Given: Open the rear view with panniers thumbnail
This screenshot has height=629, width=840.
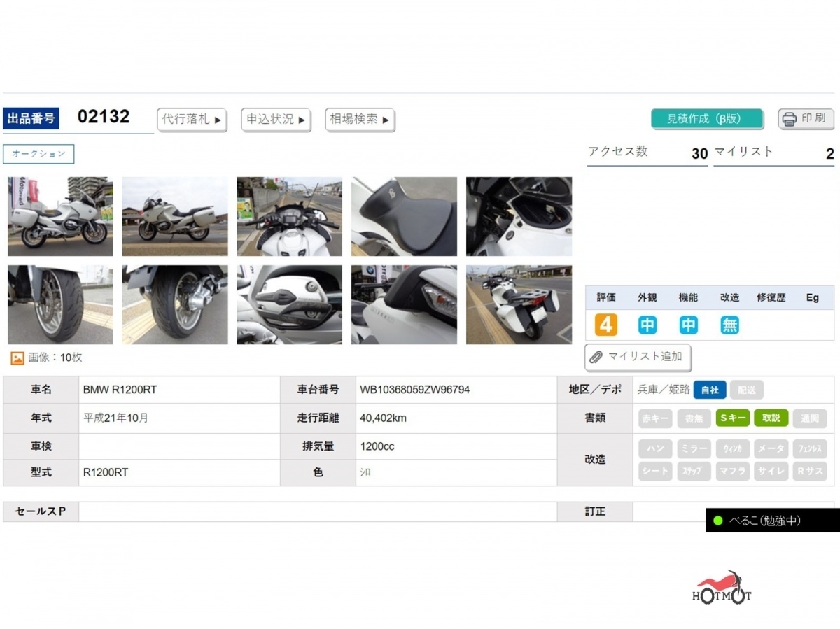Looking at the screenshot, I should coord(519,304).
